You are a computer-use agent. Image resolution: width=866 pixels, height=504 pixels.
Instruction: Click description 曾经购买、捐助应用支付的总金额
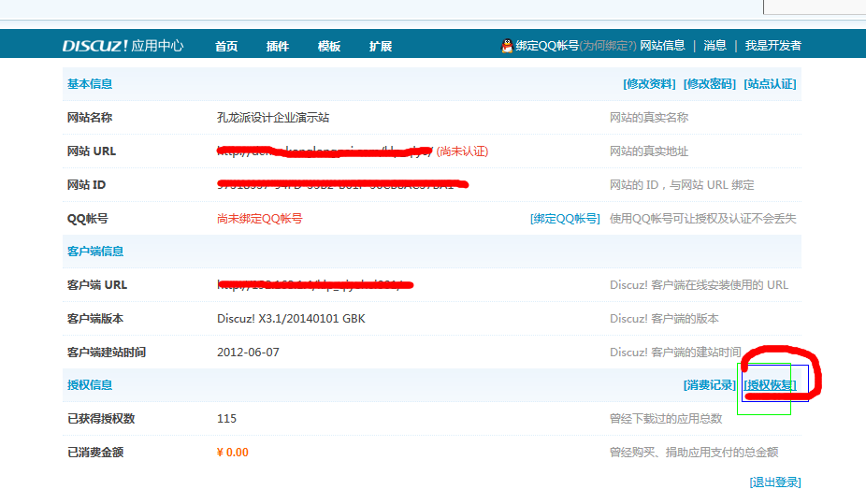pyautogui.click(x=694, y=453)
